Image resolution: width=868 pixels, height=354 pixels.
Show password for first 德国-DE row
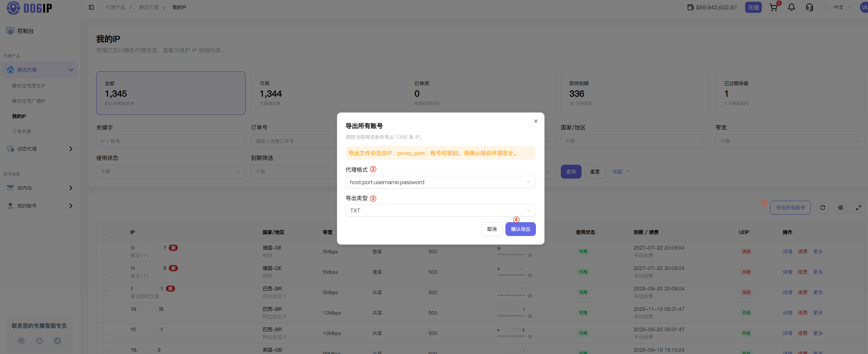click(530, 255)
